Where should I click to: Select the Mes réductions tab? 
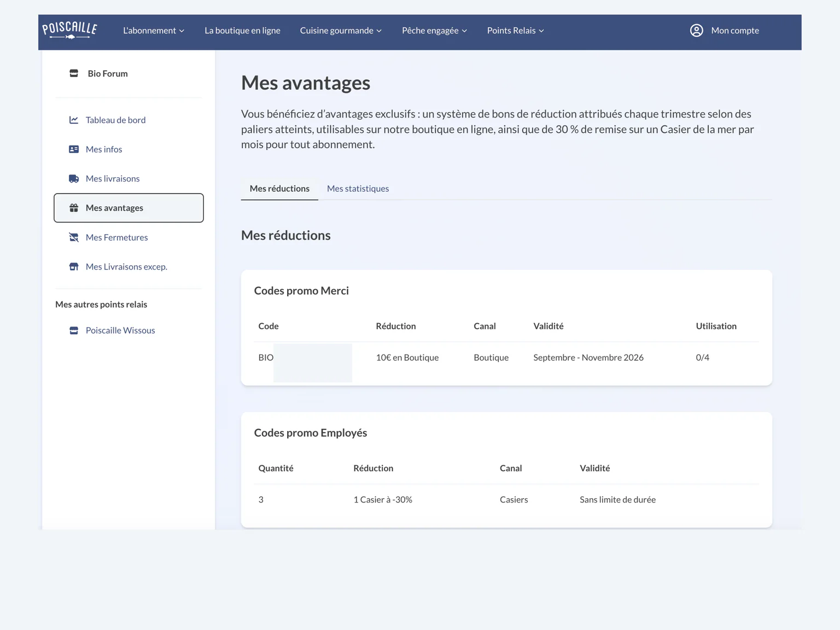click(x=279, y=189)
